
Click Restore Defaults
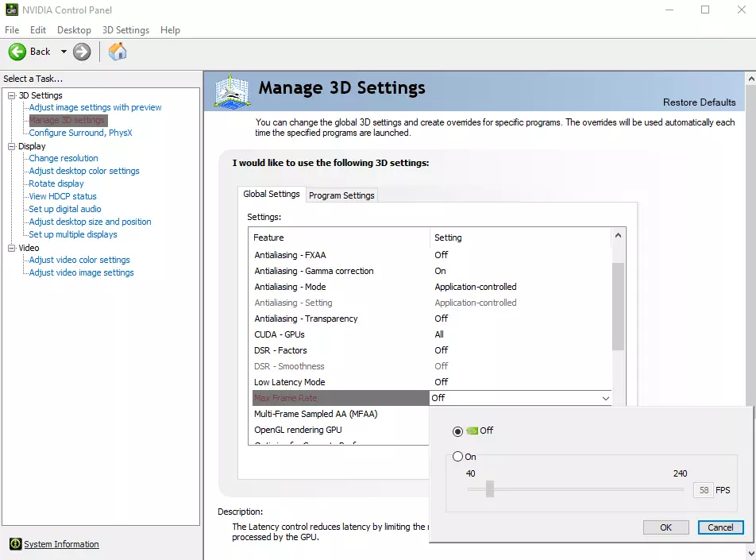(699, 102)
